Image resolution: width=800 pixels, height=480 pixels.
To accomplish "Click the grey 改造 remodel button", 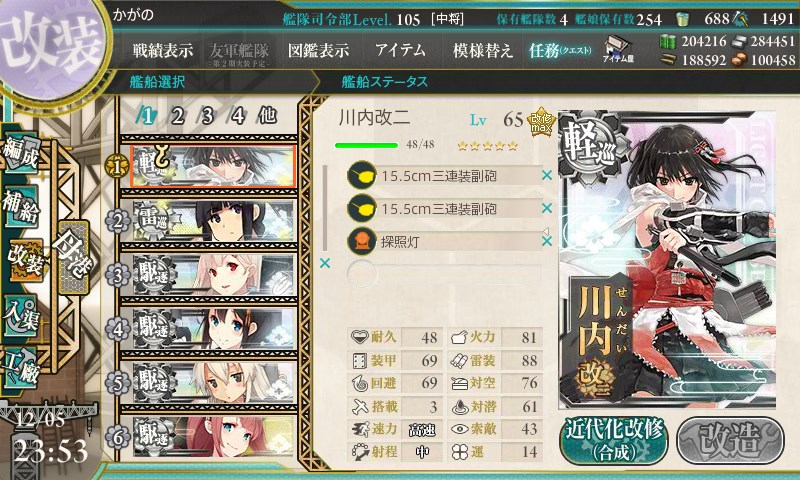I will coord(730,441).
